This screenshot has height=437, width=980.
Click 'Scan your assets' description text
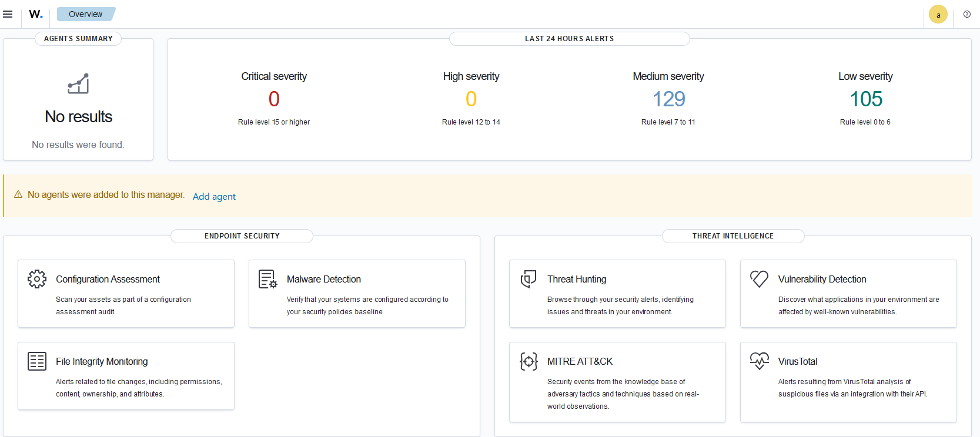coord(123,305)
